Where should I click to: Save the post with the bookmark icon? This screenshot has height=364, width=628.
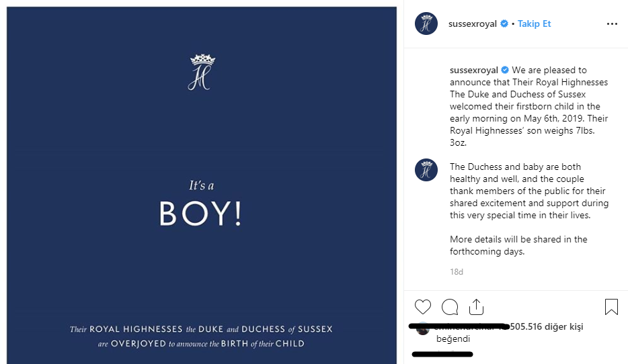[x=611, y=307]
